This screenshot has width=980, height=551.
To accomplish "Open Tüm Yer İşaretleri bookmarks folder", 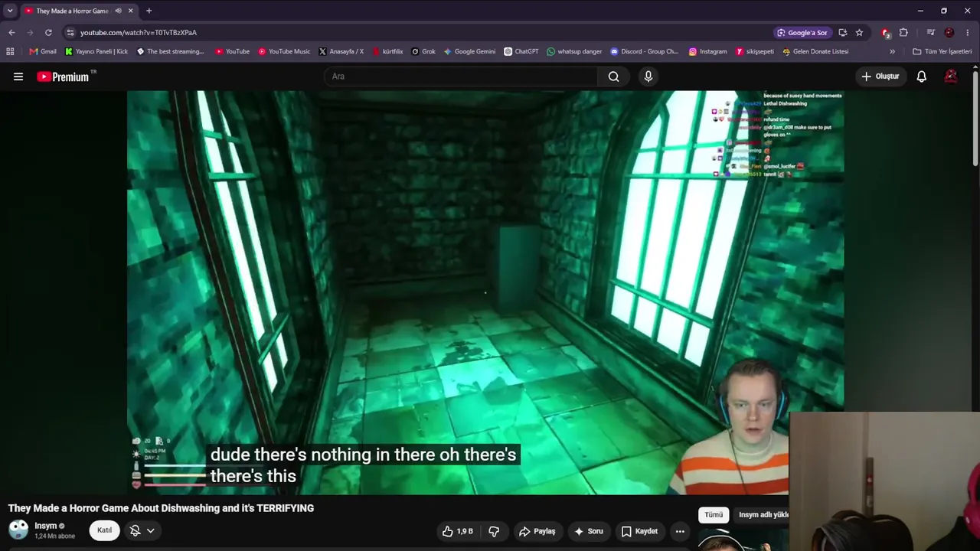I will point(943,51).
